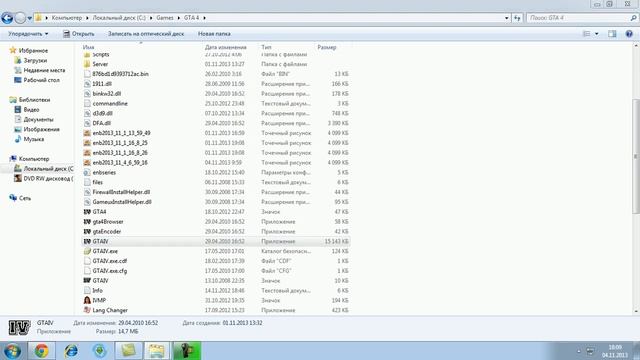The image size is (640, 360).
Task: Select the files text document
Action: (98, 182)
